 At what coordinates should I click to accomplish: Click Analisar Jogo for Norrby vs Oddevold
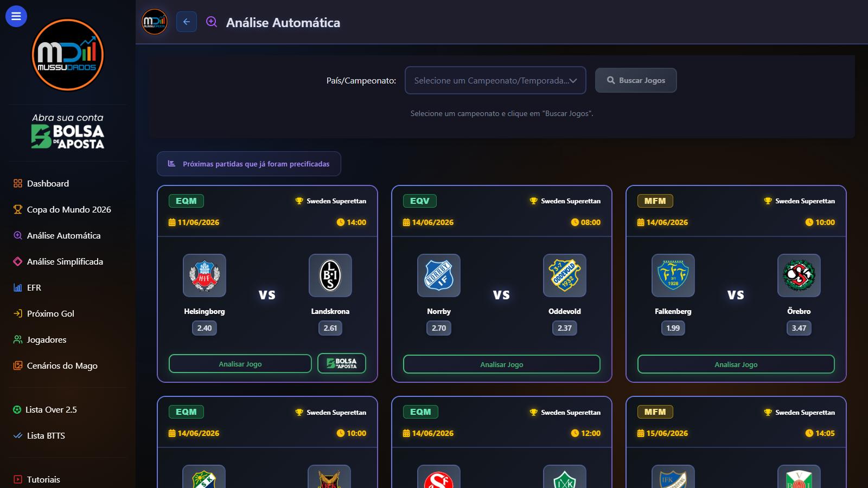[502, 364]
